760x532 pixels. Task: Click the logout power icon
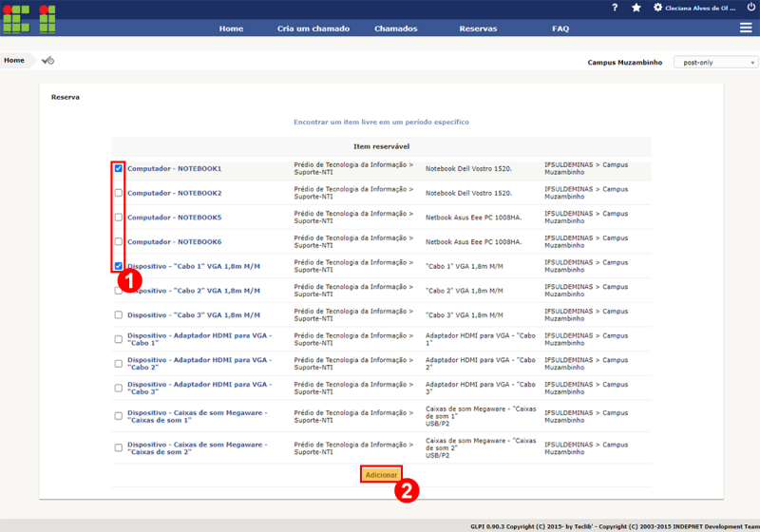pyautogui.click(x=750, y=7)
